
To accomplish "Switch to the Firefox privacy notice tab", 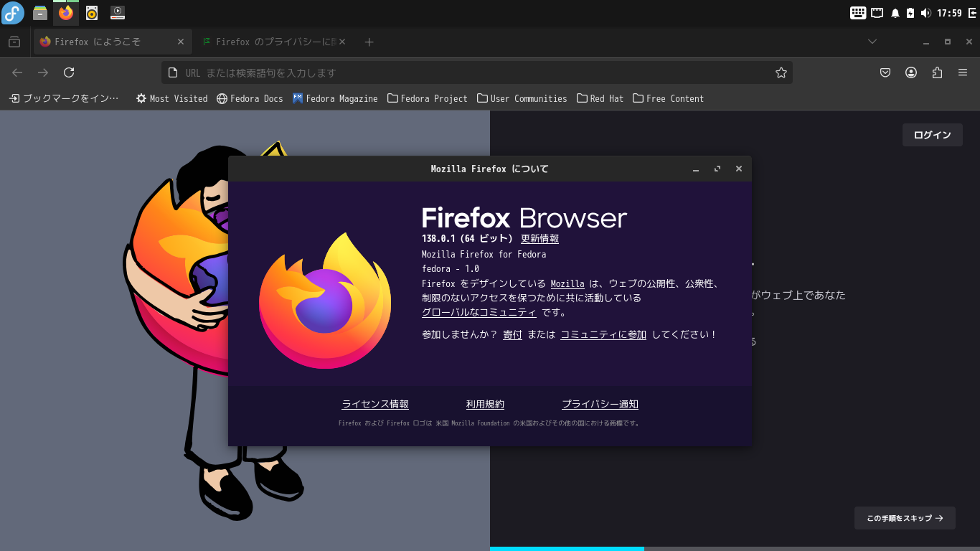I will [273, 42].
